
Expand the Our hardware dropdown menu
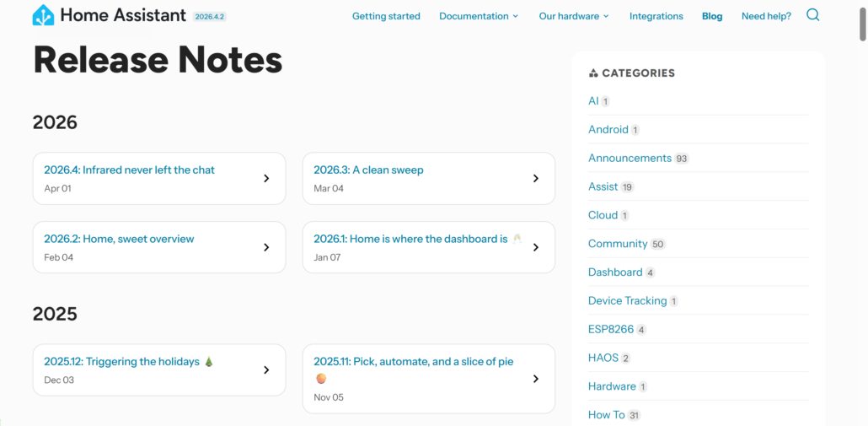[x=574, y=16]
